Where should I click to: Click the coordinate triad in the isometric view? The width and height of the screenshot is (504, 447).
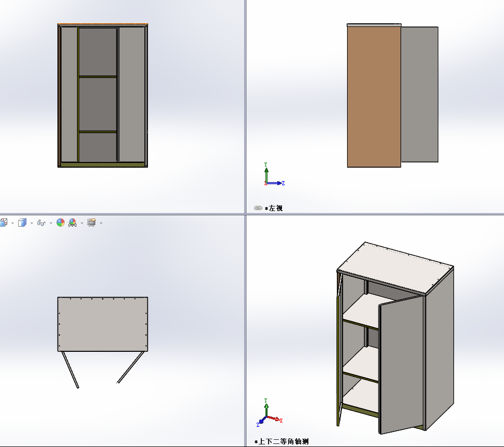(270, 413)
